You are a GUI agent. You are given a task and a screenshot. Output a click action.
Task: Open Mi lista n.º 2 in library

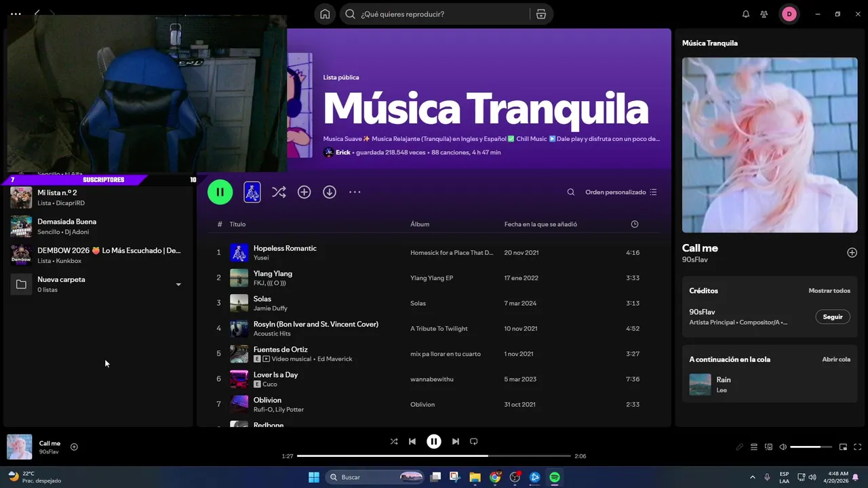98,197
